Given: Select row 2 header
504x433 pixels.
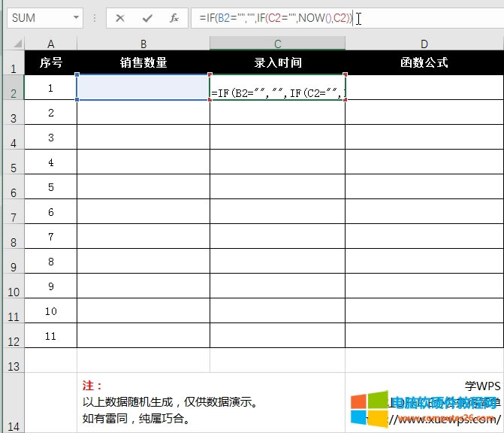Looking at the screenshot, I should coord(12,92).
